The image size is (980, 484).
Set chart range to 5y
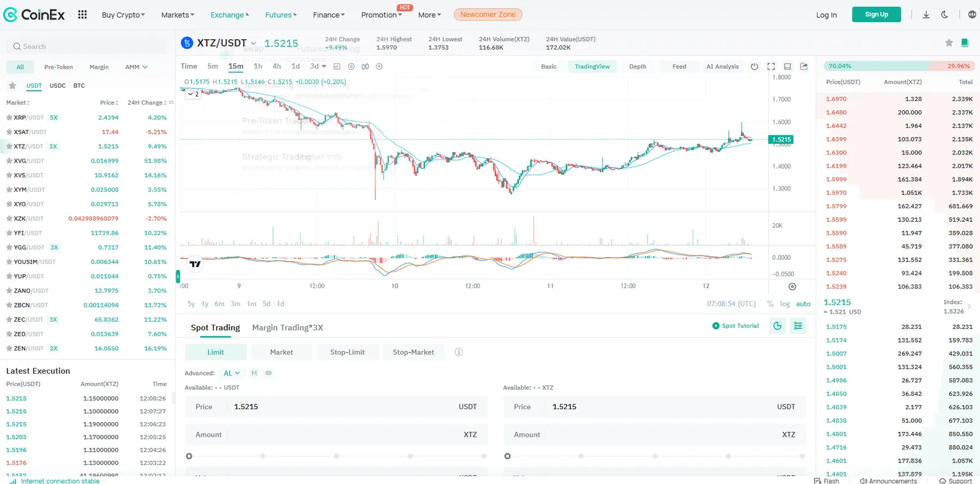pos(191,304)
